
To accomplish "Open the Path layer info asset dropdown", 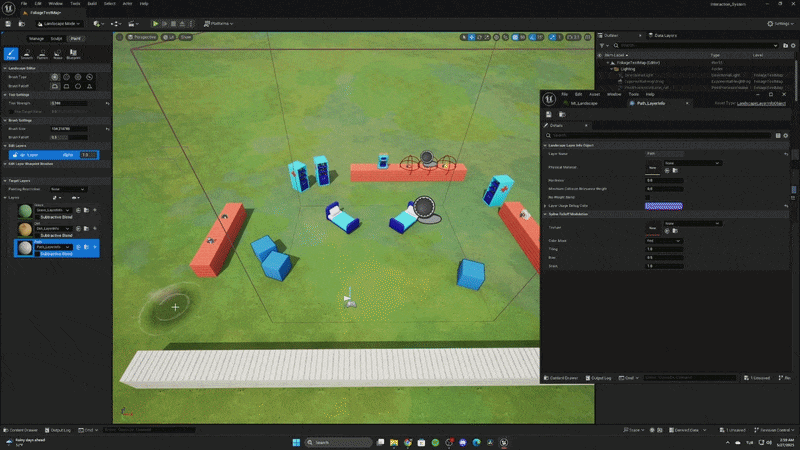I will click(x=53, y=247).
